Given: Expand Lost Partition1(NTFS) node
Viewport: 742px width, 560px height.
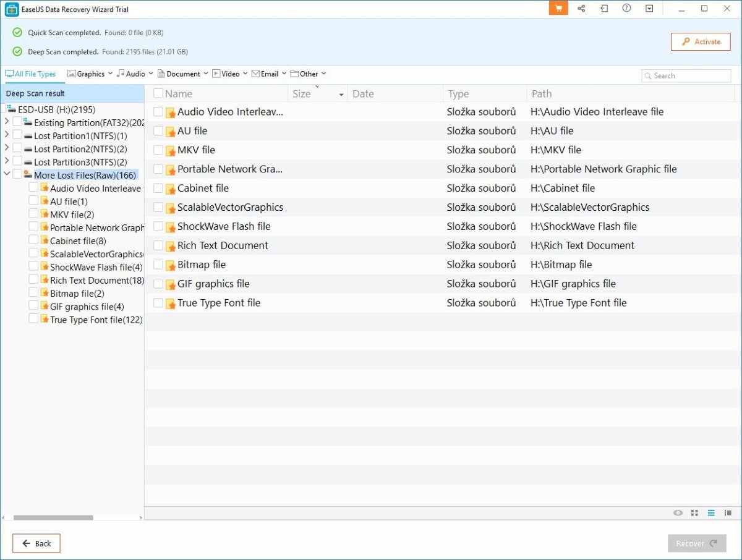Looking at the screenshot, I should pos(7,135).
